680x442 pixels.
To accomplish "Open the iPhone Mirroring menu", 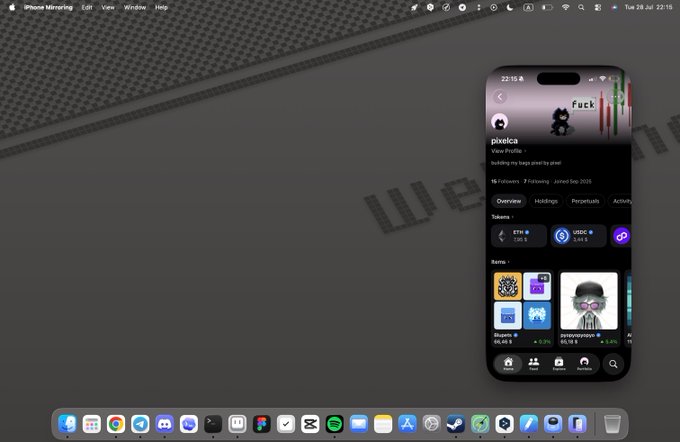I will [x=48, y=7].
